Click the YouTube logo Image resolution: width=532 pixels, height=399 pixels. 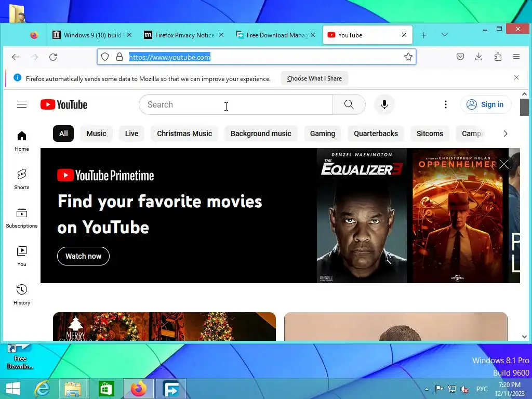tap(64, 104)
